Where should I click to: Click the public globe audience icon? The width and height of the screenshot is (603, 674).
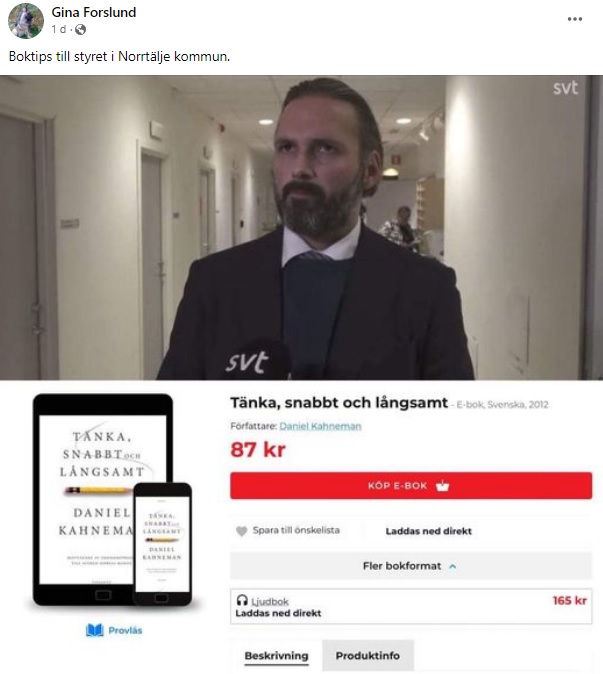[x=80, y=29]
